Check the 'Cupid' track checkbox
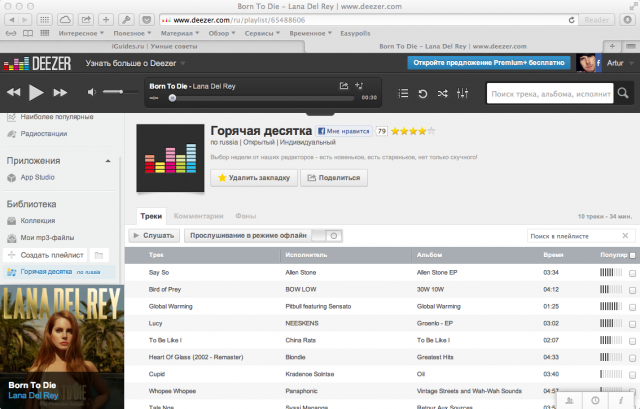Viewport: 640px width, 409px height. point(632,375)
